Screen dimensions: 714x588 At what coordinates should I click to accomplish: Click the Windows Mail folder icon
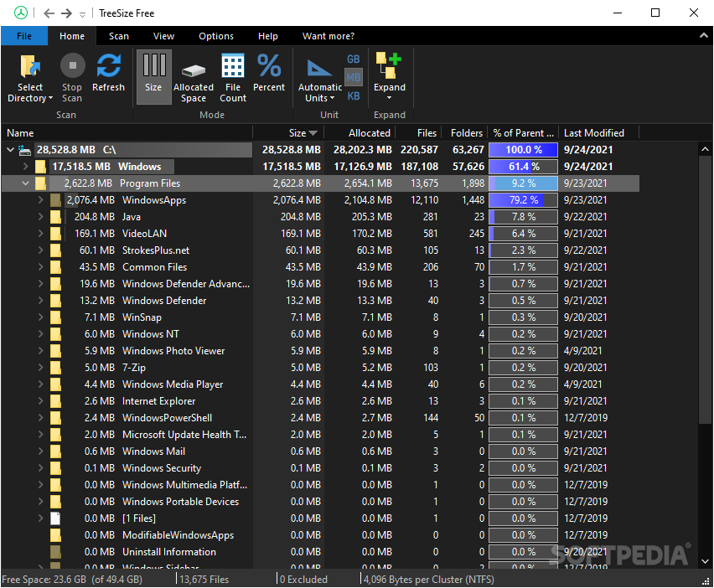55,451
